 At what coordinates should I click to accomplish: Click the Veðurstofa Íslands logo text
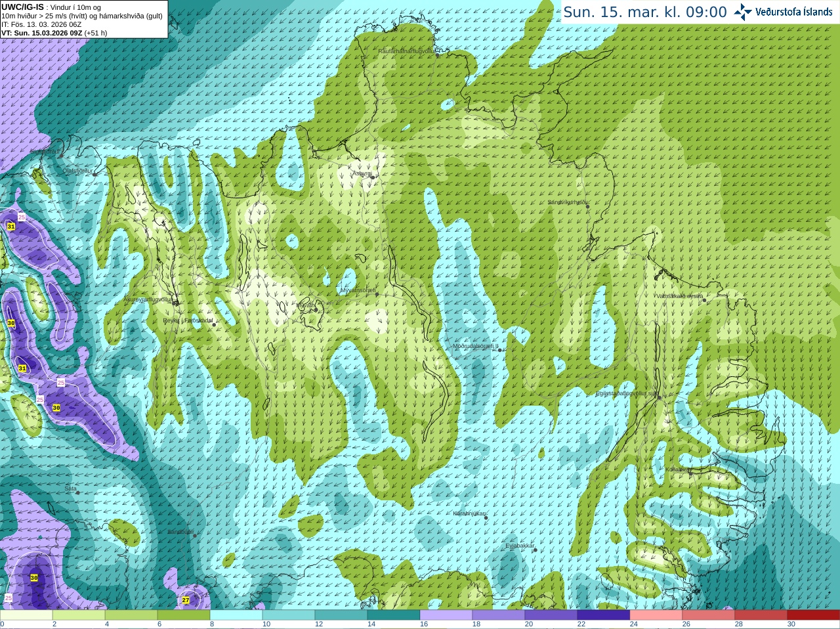click(793, 12)
